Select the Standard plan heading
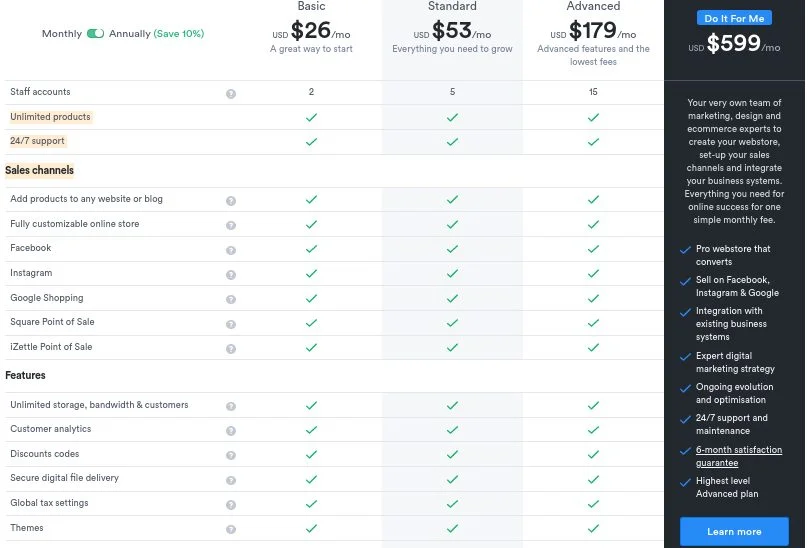808x548 pixels. pos(452,6)
